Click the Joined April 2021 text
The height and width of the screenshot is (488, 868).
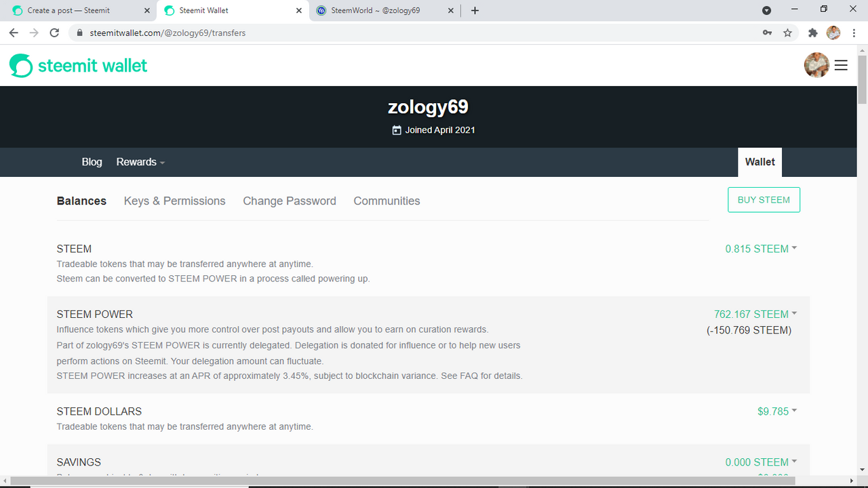(440, 130)
